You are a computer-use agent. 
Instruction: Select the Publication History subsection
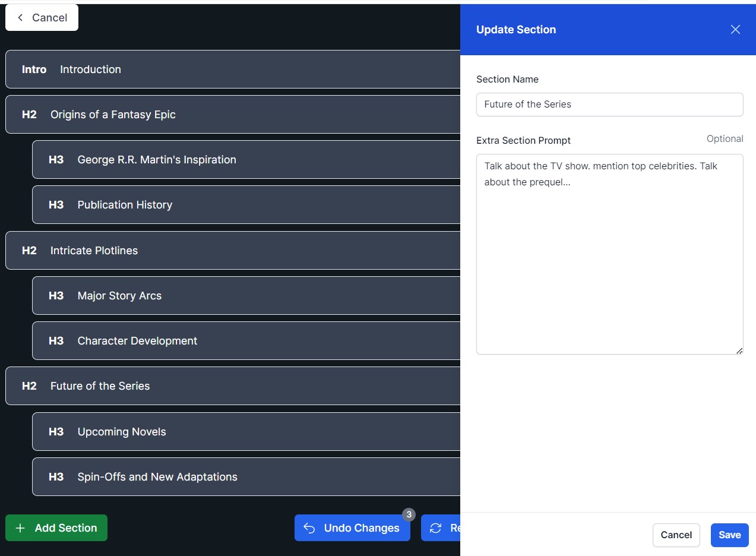[124, 204]
